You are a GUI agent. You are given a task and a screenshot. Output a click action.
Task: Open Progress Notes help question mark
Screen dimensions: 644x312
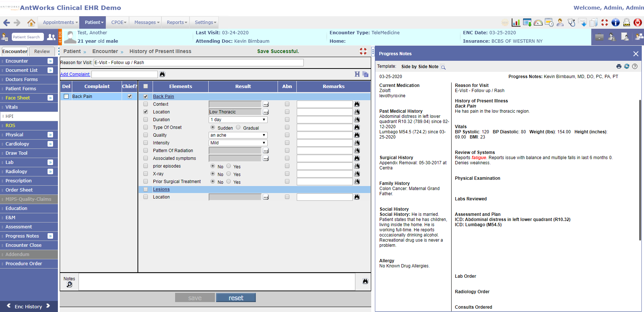(x=635, y=66)
